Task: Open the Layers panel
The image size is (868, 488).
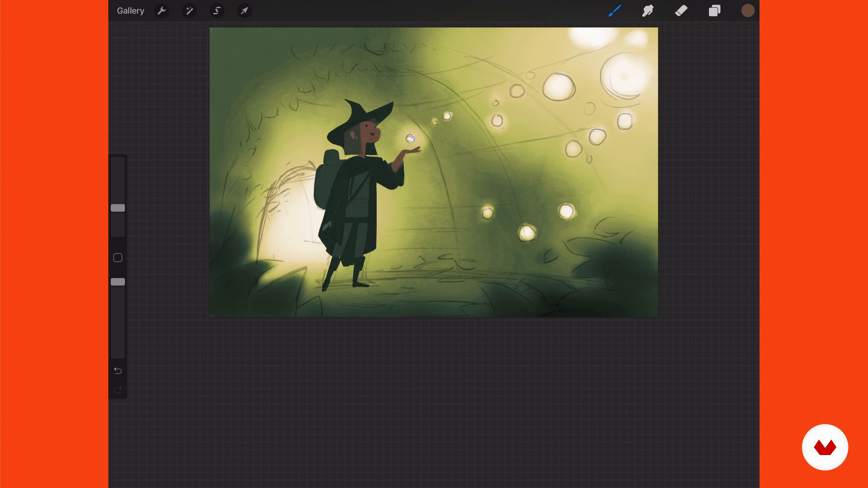Action: click(714, 11)
